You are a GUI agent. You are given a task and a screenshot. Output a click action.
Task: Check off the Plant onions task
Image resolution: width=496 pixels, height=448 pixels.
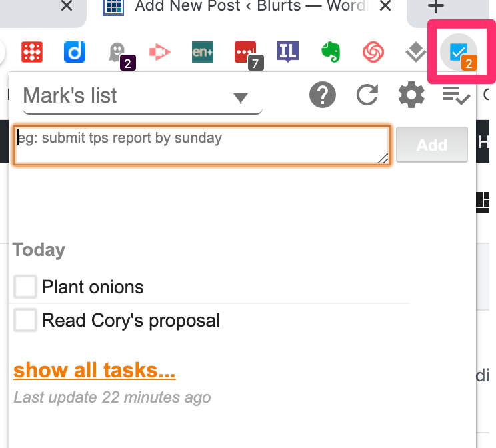click(25, 287)
